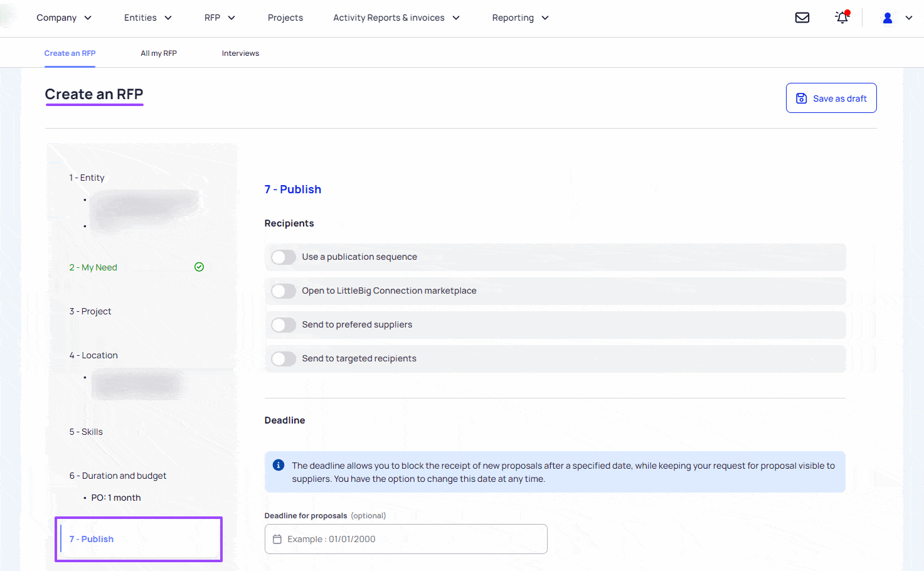Go to step 3 - Project
The width and height of the screenshot is (924, 571).
90,311
